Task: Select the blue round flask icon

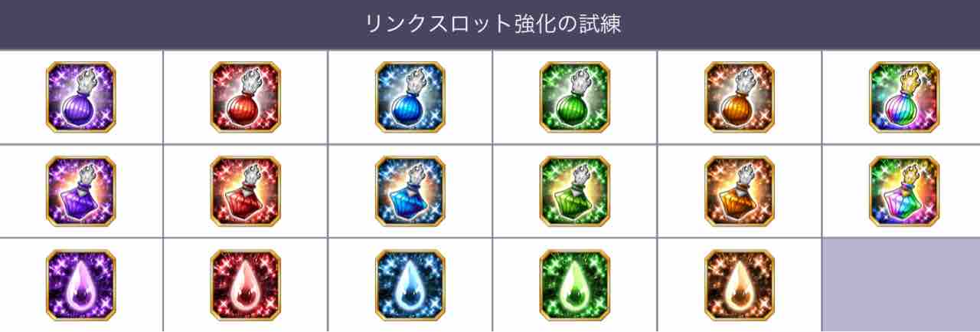Action: click(410, 97)
